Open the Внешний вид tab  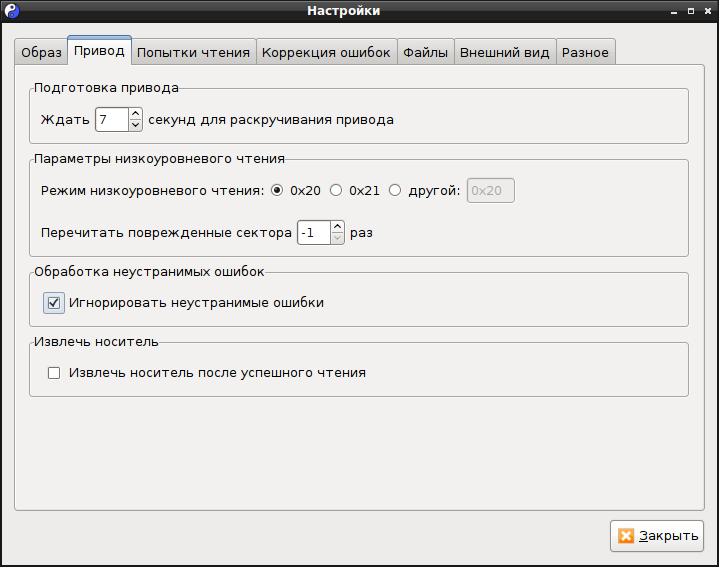pos(505,52)
